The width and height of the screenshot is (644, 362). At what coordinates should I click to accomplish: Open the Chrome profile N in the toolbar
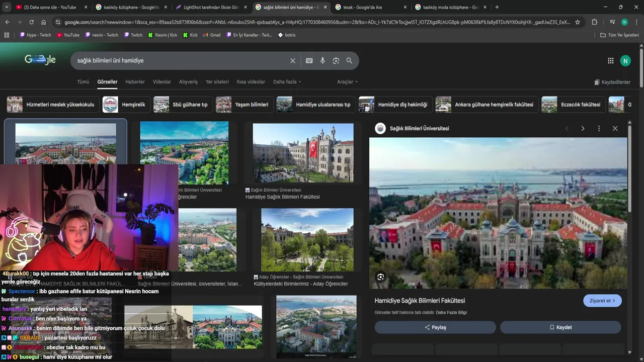[624, 22]
